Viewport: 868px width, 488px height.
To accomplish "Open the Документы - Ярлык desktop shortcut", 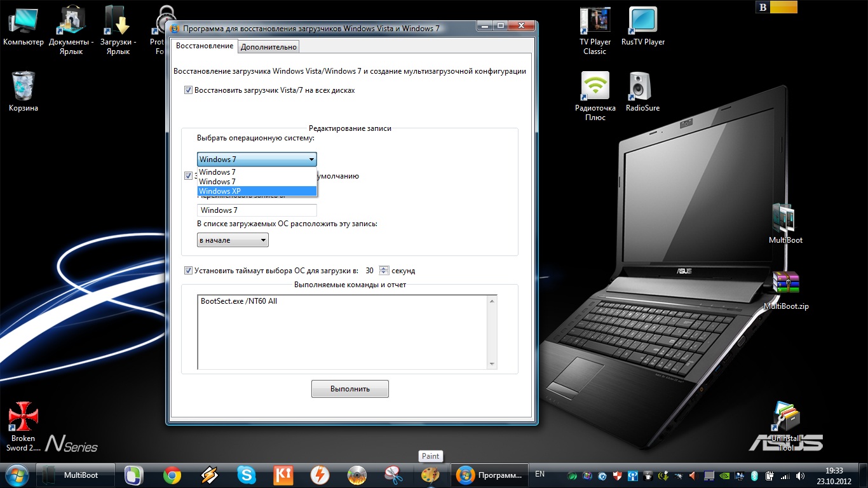I will point(71,30).
